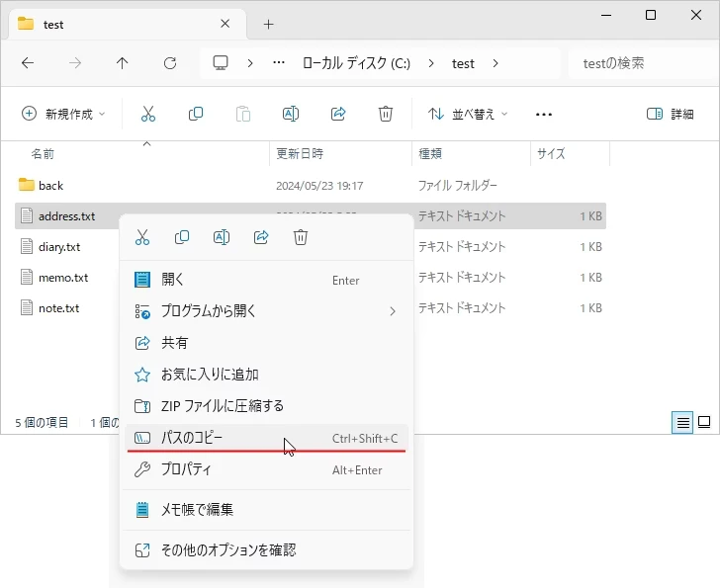Click ローカル ディスク (C:) in the breadcrumb
This screenshot has width=720, height=588.
356,63
